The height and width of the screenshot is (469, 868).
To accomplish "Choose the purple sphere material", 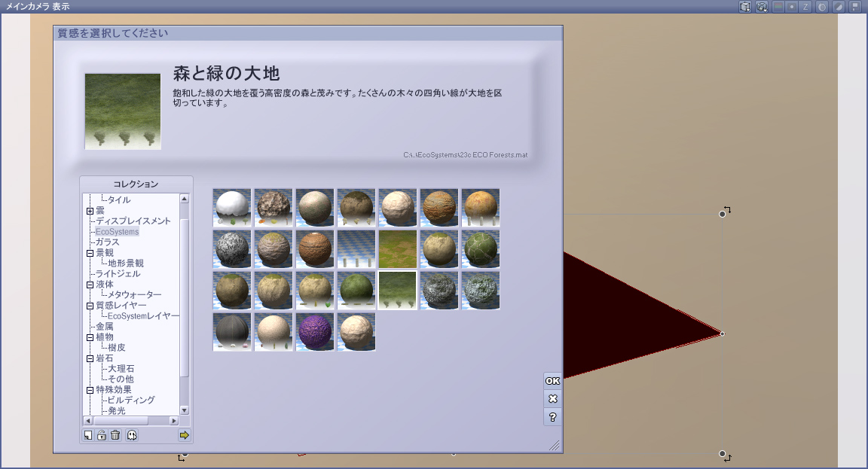I will (315, 332).
